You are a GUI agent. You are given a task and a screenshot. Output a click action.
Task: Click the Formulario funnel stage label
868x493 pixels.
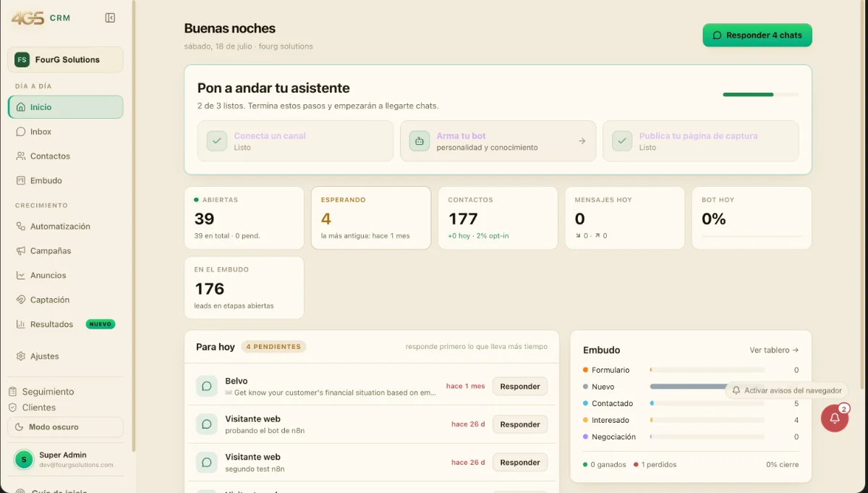coord(610,370)
